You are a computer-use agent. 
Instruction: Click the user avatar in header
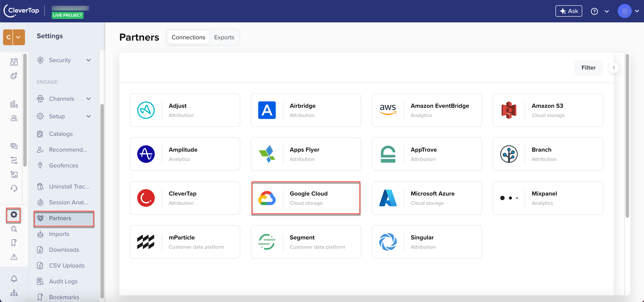pos(624,11)
